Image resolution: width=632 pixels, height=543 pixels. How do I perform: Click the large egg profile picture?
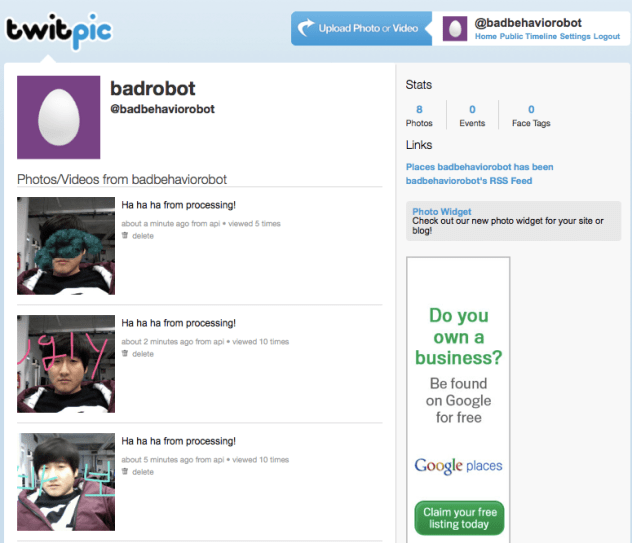coord(58,117)
